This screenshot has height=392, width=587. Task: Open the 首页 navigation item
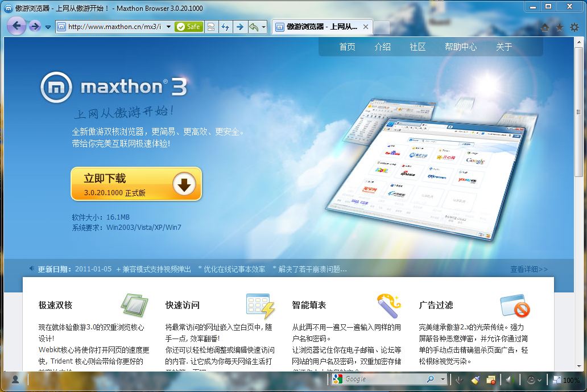pyautogui.click(x=347, y=47)
